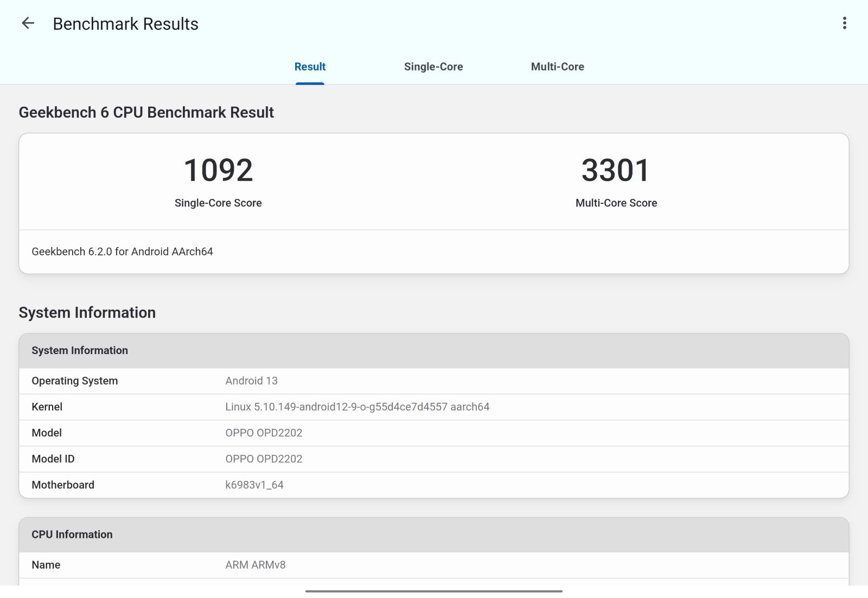Click the Geekbench 6 CPU Benchmark Result heading
This screenshot has height=598, width=868.
click(146, 112)
